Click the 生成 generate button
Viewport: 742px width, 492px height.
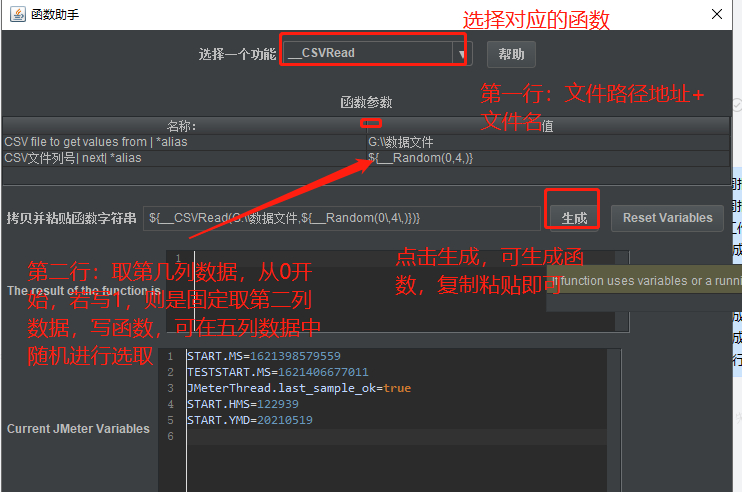tap(574, 218)
